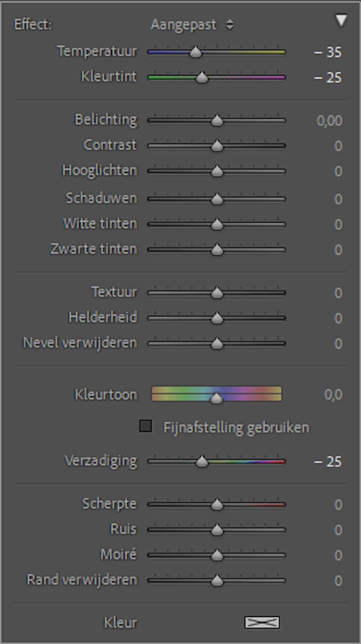
Task: Click the Temperatuur value -35 field
Action: coord(328,52)
